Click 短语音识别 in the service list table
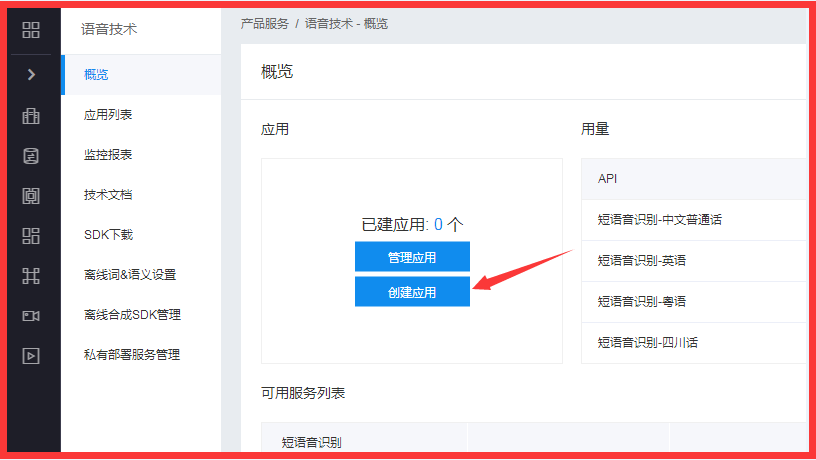Viewport: 816px width, 460px height. 311,442
